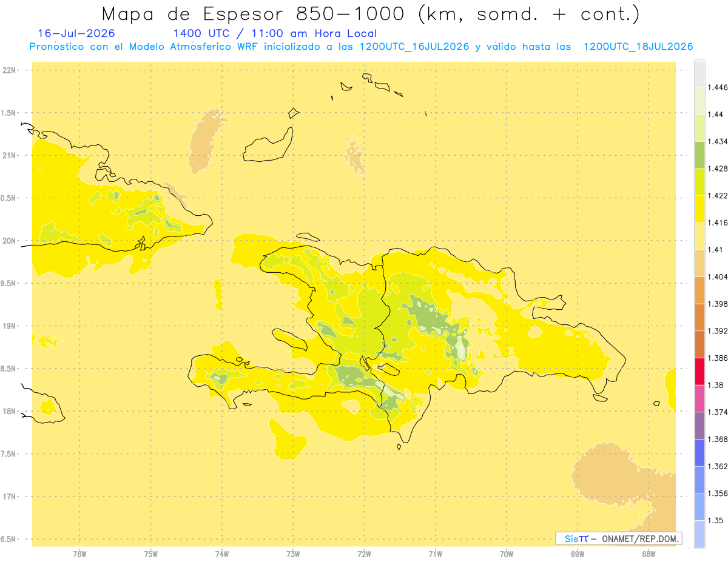Click the latitude label '18N'

click(9, 412)
